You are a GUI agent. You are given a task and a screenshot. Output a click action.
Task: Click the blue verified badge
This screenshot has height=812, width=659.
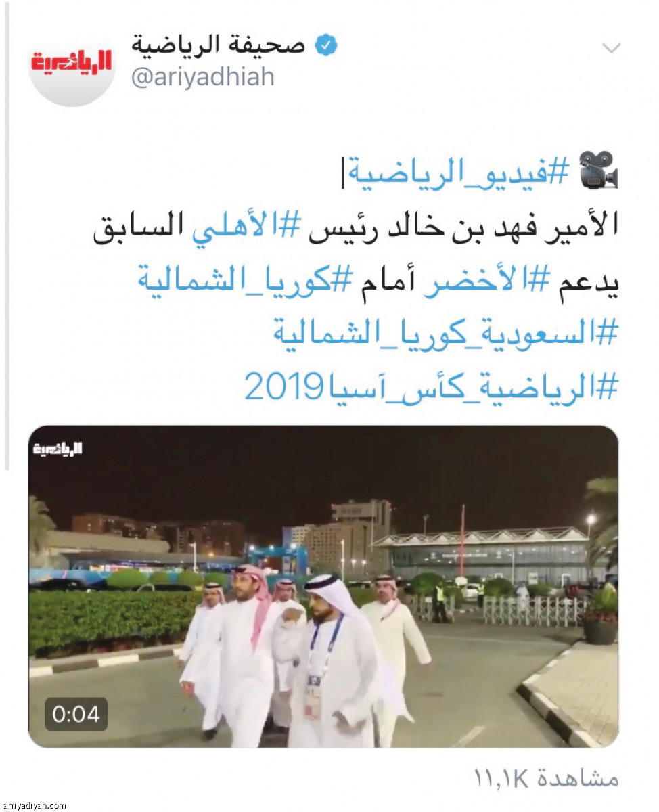click(x=327, y=46)
